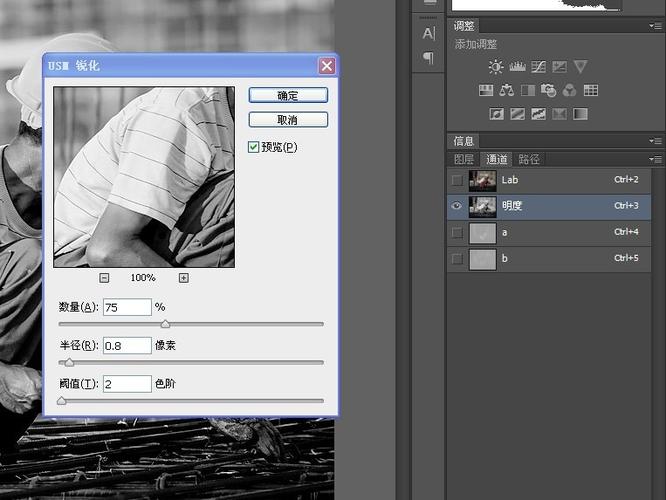Open the 信息 panel flyout menu
This screenshot has width=666, height=500.
[655, 141]
